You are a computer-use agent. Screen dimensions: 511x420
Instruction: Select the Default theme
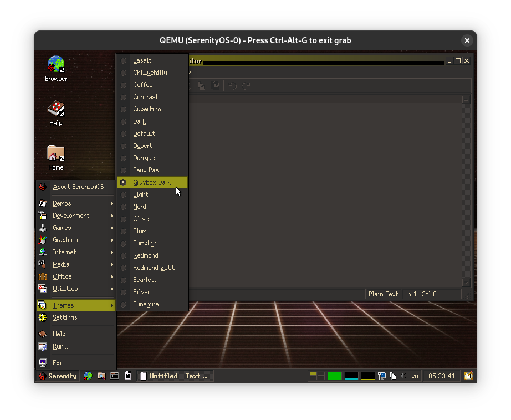152,134
